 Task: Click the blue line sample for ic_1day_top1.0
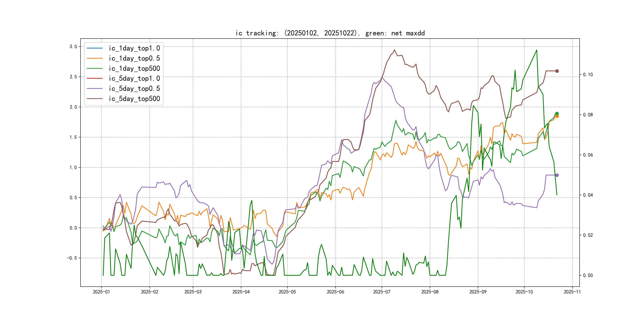tap(94, 48)
